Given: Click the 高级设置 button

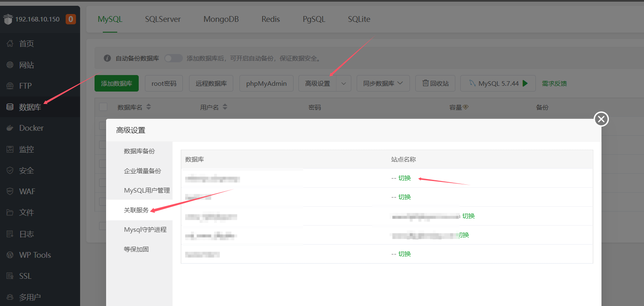Looking at the screenshot, I should click(x=317, y=83).
